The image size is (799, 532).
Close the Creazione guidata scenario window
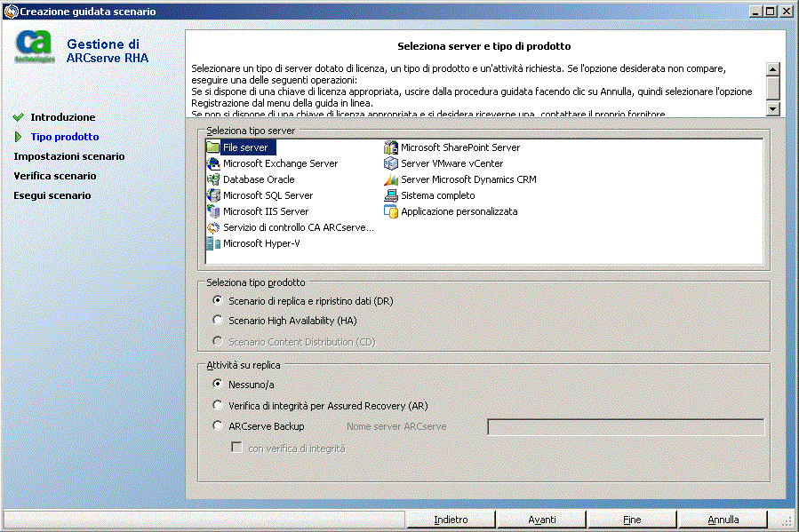[787, 12]
